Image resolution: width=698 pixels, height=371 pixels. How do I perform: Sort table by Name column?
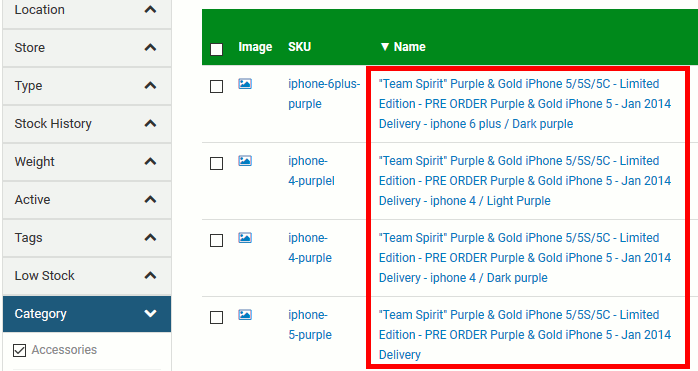coord(403,47)
